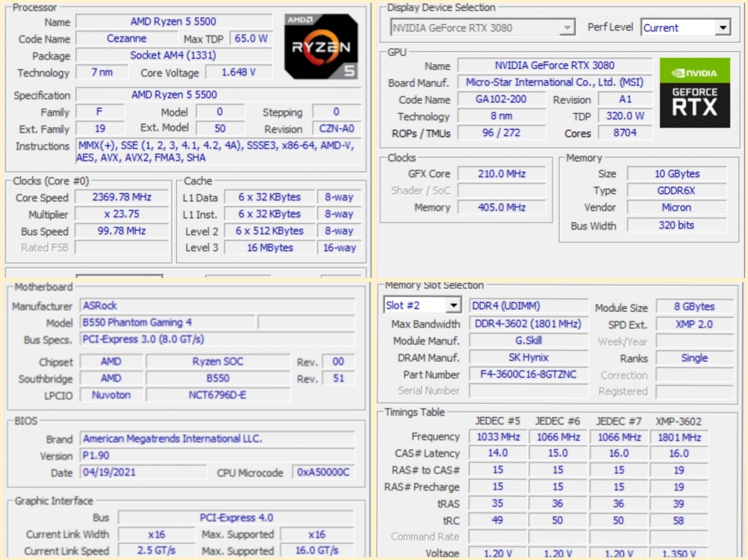The image size is (748, 560).
Task: Click the Revision value CZN-A0
Action: pyautogui.click(x=337, y=128)
